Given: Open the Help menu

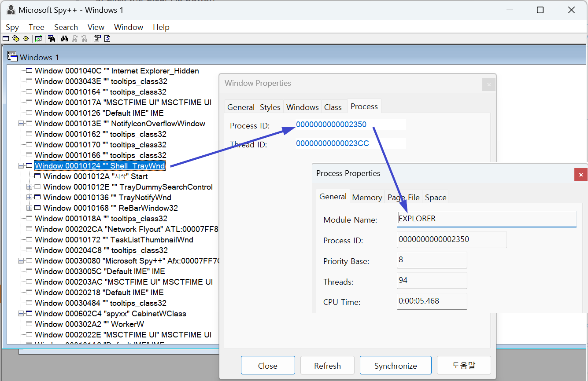Looking at the screenshot, I should [161, 27].
